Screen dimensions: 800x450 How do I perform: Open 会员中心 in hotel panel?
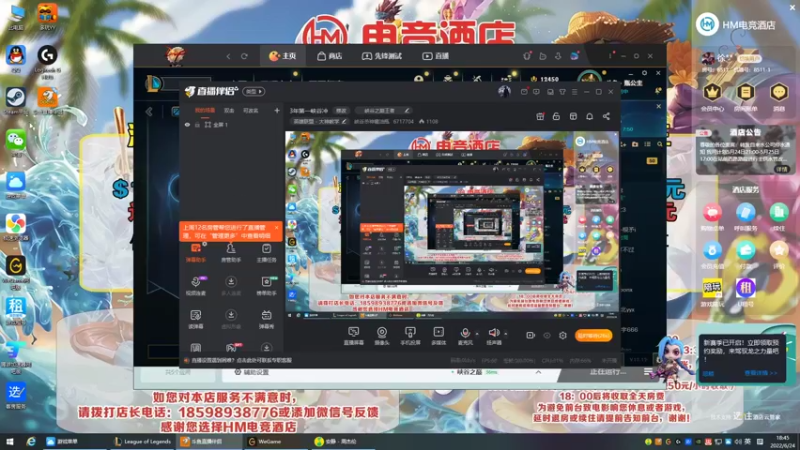click(712, 97)
